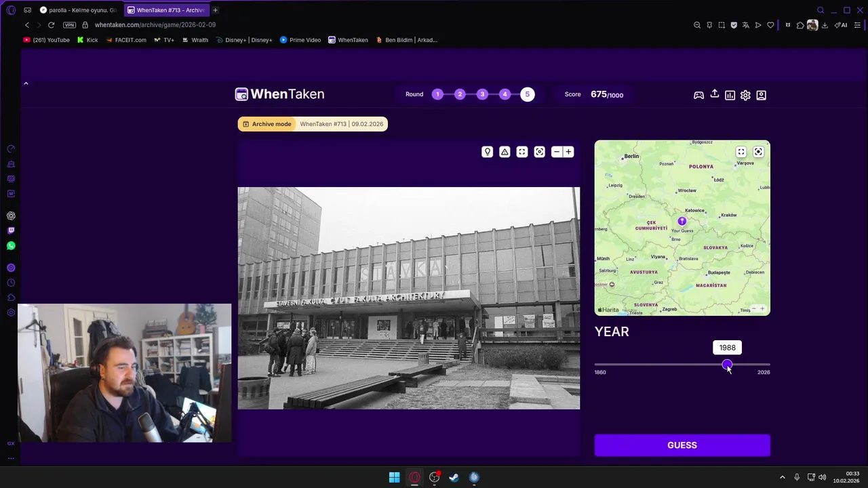
Task: Recenter the photo view icon
Action: coord(539,152)
